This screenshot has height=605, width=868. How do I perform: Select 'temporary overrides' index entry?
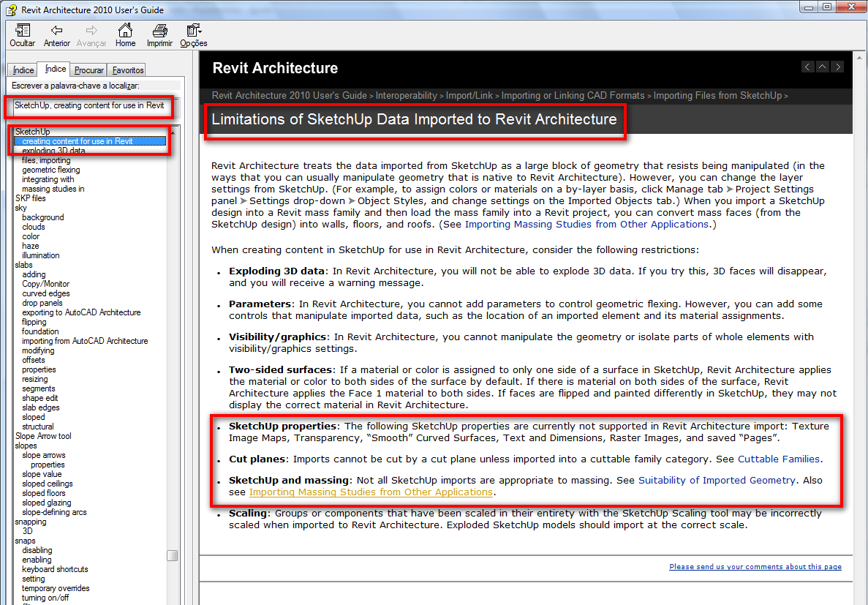click(56, 588)
